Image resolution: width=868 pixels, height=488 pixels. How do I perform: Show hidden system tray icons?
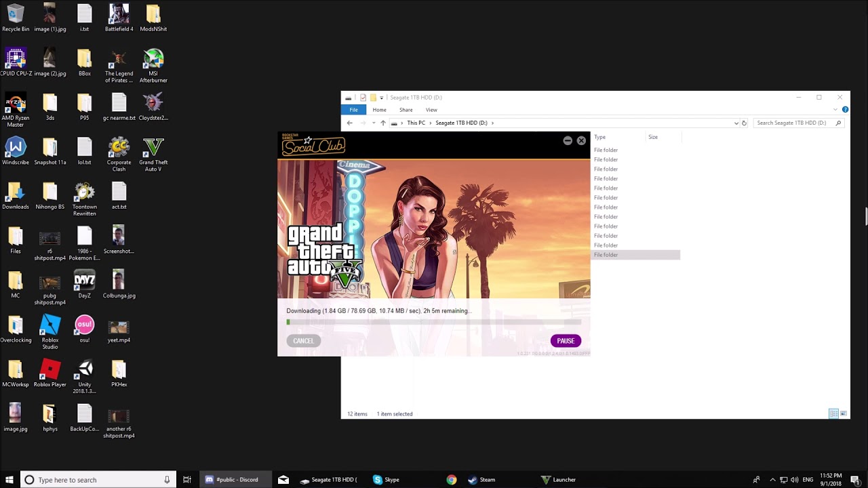pyautogui.click(x=772, y=480)
